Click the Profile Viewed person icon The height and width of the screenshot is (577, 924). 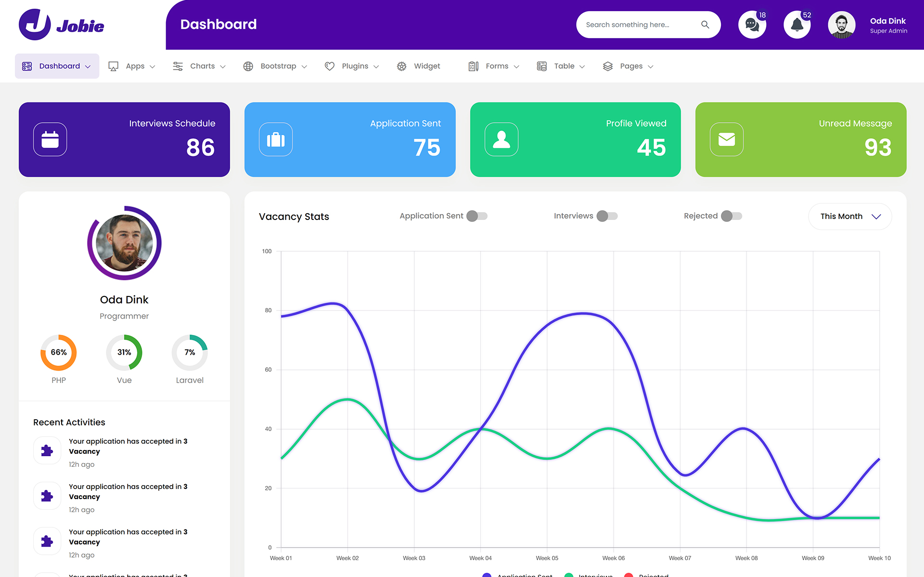click(501, 140)
